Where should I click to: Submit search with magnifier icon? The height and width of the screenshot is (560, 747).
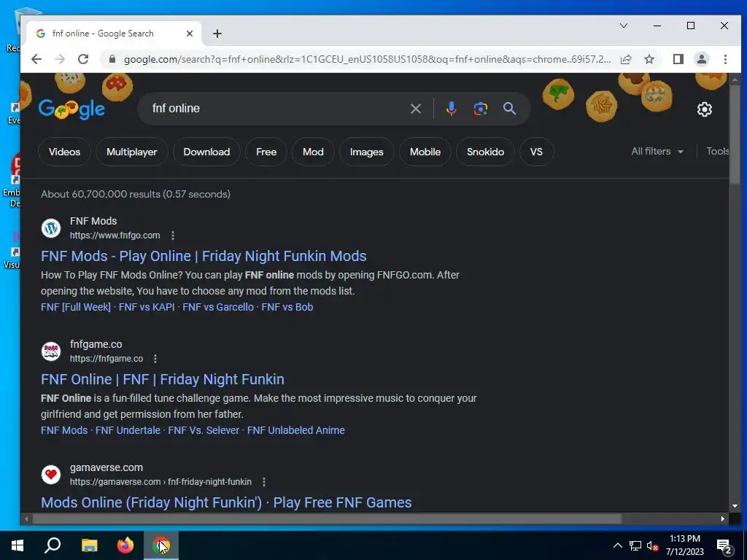point(509,109)
